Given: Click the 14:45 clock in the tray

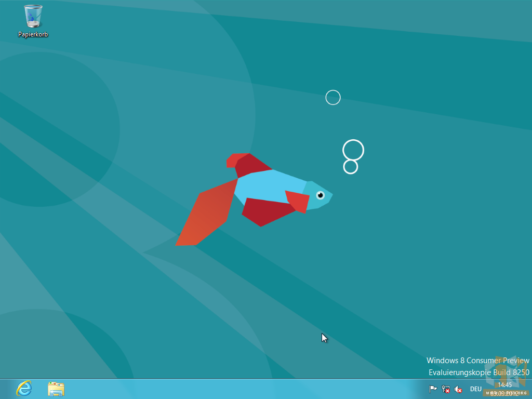Looking at the screenshot, I should coord(504,385).
